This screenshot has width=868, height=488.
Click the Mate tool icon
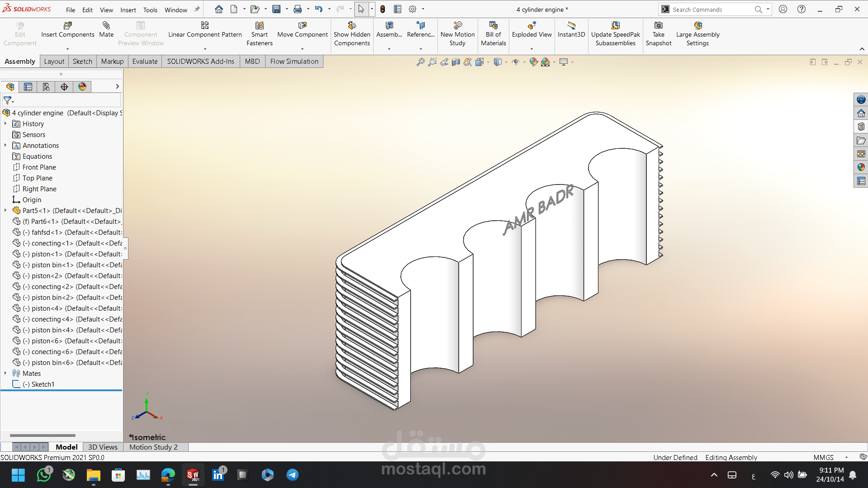(106, 26)
